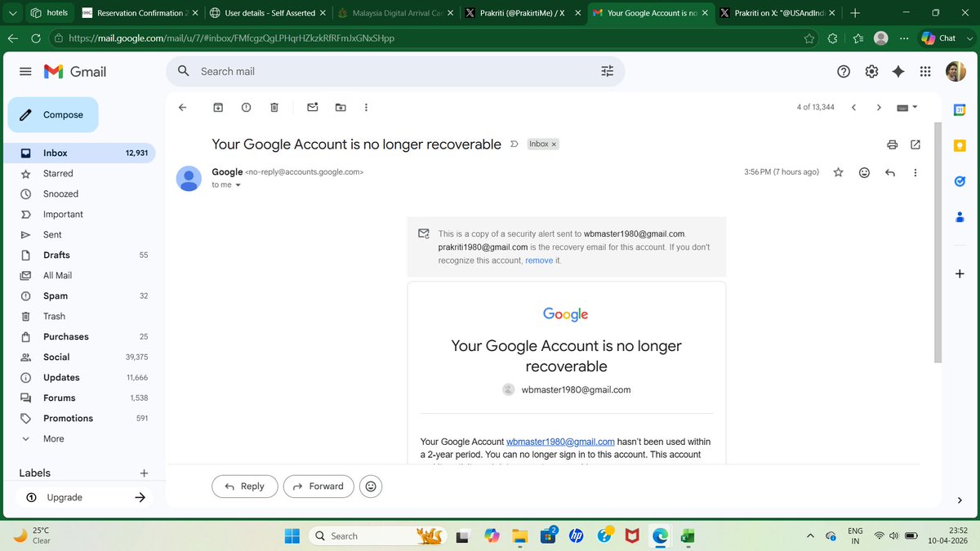The width and height of the screenshot is (980, 551).
Task: Mark the email as unread
Action: pos(312,107)
